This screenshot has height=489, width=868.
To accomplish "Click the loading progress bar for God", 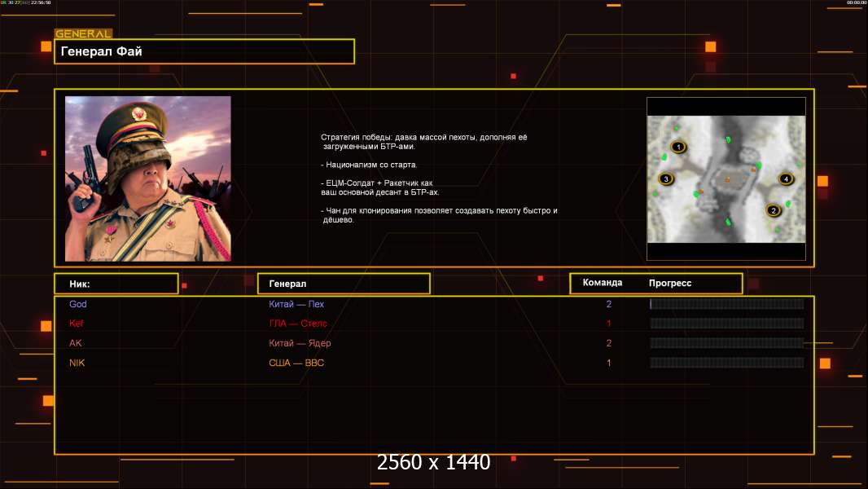I will (x=727, y=303).
